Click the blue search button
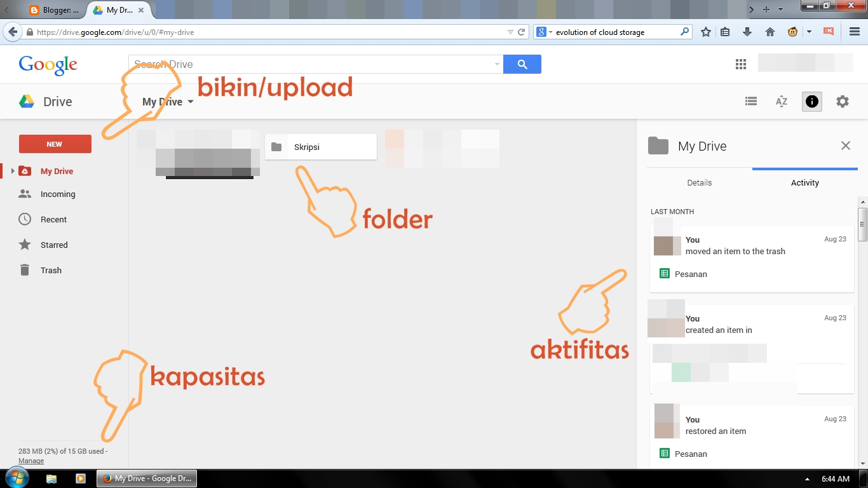The width and height of the screenshot is (868, 488). point(522,64)
